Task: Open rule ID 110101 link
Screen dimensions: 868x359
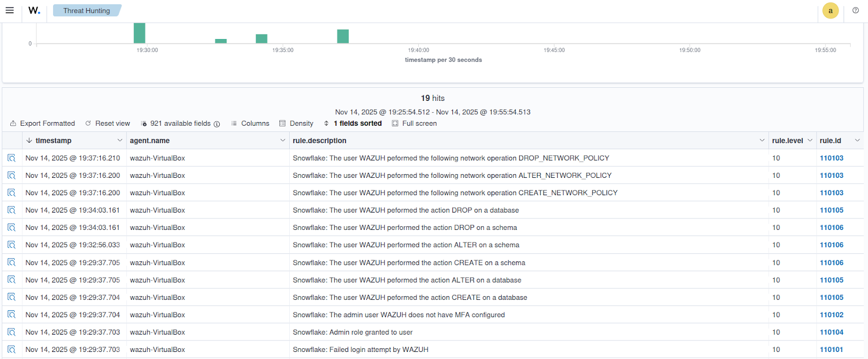Action: pos(831,349)
